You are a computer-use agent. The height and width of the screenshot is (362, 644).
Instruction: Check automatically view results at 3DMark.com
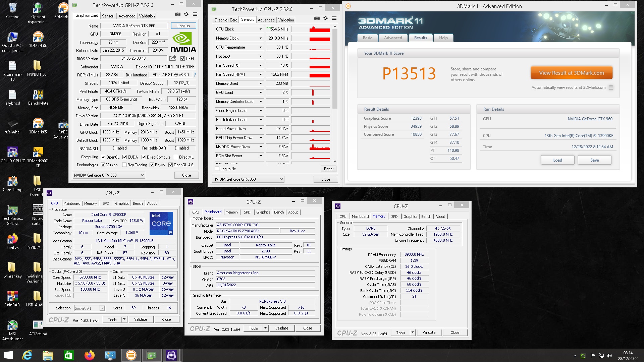(611, 87)
